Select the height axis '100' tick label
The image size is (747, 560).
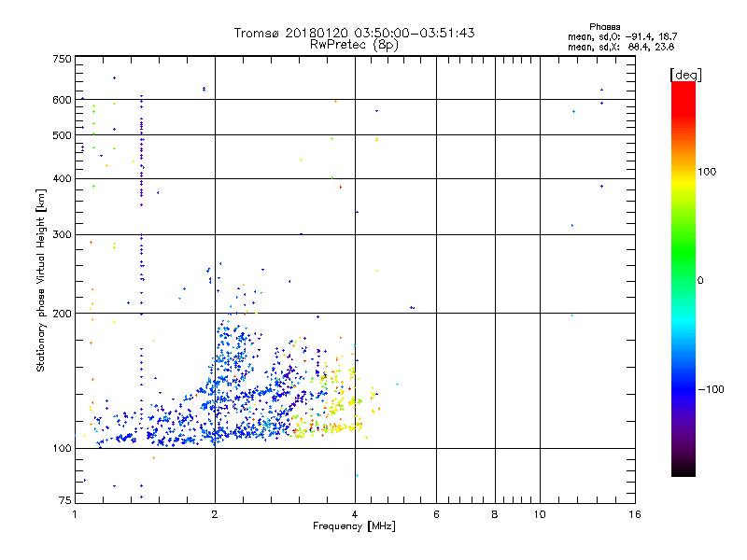coord(62,449)
